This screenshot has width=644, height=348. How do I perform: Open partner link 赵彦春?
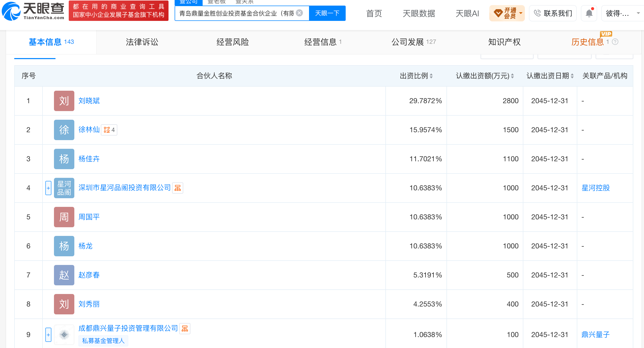tap(89, 275)
